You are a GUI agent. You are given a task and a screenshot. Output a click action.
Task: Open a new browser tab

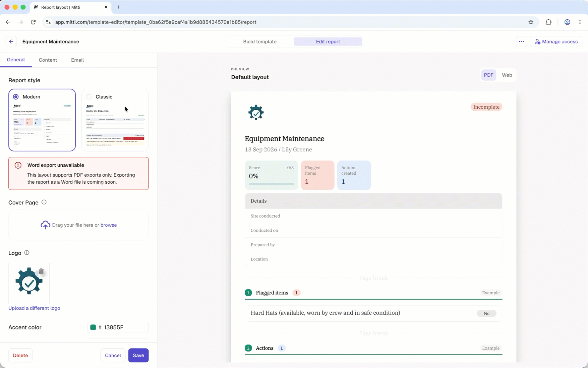click(118, 7)
